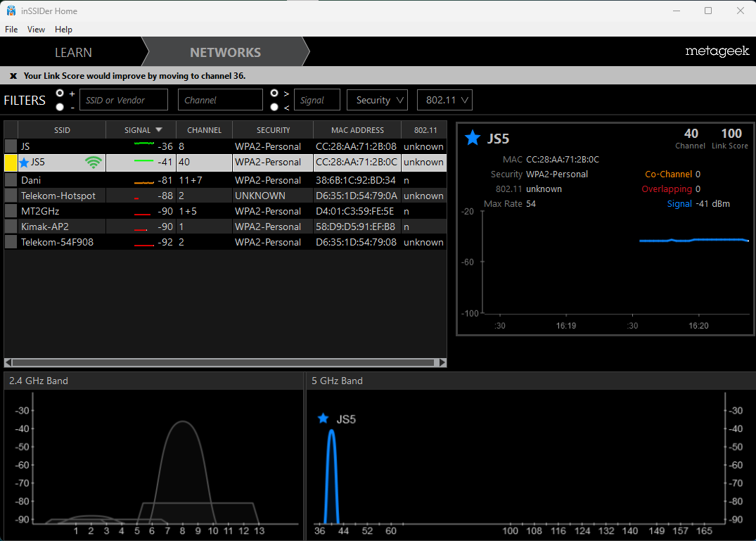The image size is (756, 541).
Task: Open the Security filter dropdown
Action: point(378,100)
